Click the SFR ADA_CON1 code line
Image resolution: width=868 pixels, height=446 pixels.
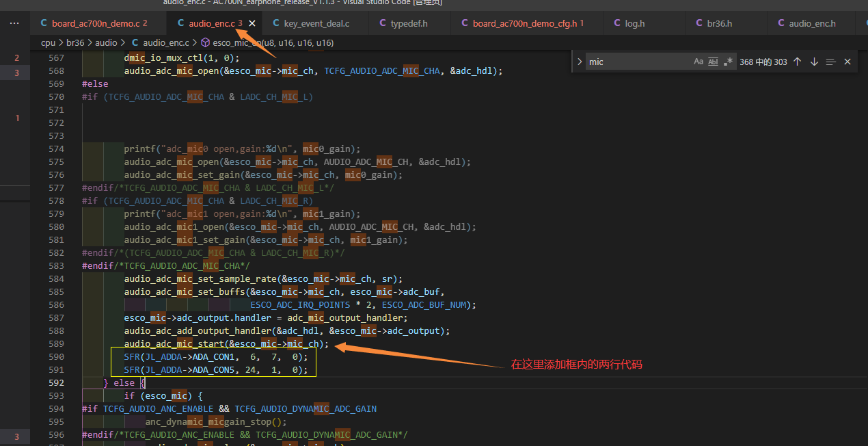[x=216, y=356]
